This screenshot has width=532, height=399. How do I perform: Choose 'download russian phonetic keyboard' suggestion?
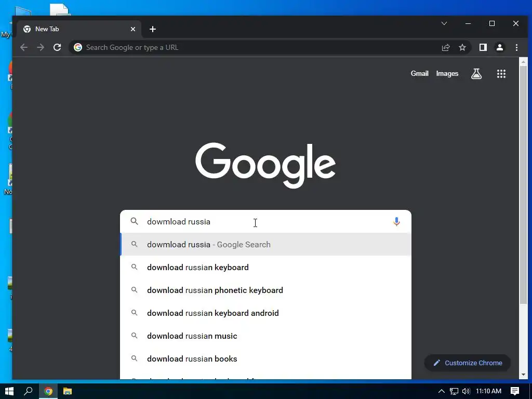(x=265, y=290)
